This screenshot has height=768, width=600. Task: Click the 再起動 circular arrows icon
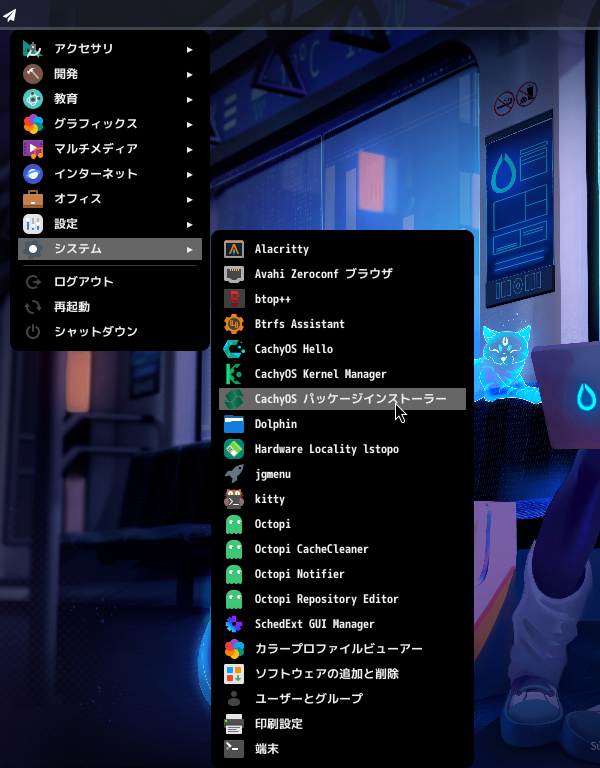33,307
